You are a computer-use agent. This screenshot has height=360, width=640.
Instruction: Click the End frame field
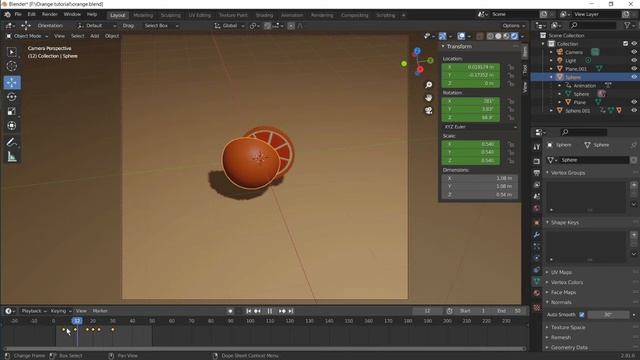[x=509, y=311]
